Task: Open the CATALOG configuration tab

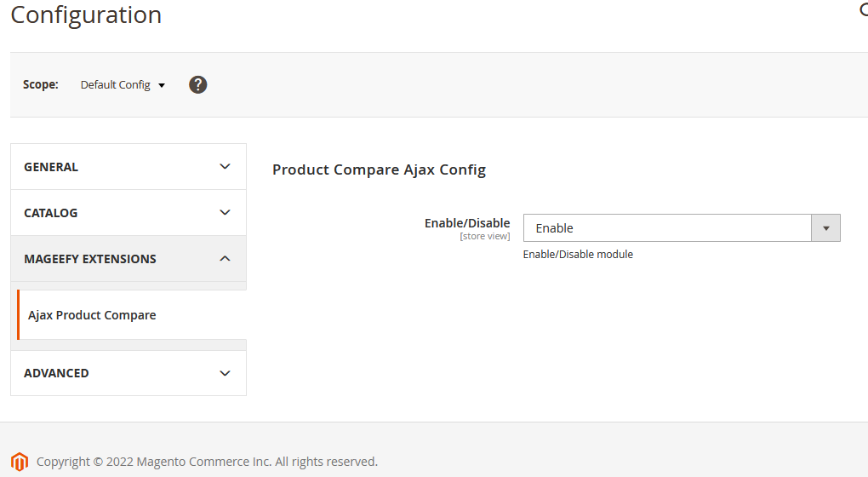Action: tap(51, 213)
